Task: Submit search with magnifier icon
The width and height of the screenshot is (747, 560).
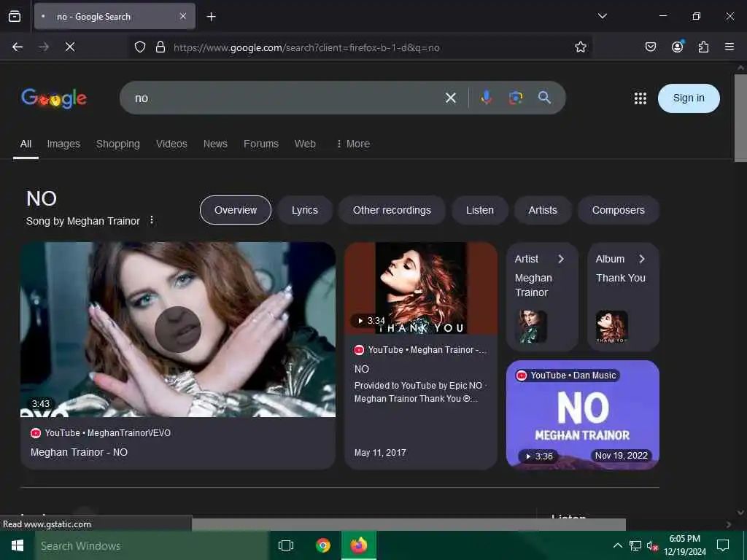Action: click(544, 98)
